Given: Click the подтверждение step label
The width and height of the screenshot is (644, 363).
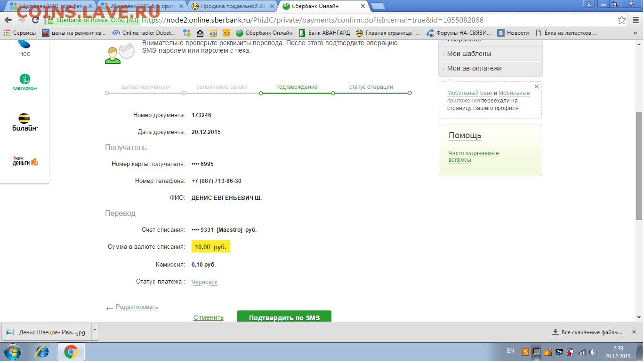Looking at the screenshot, I should [x=297, y=87].
